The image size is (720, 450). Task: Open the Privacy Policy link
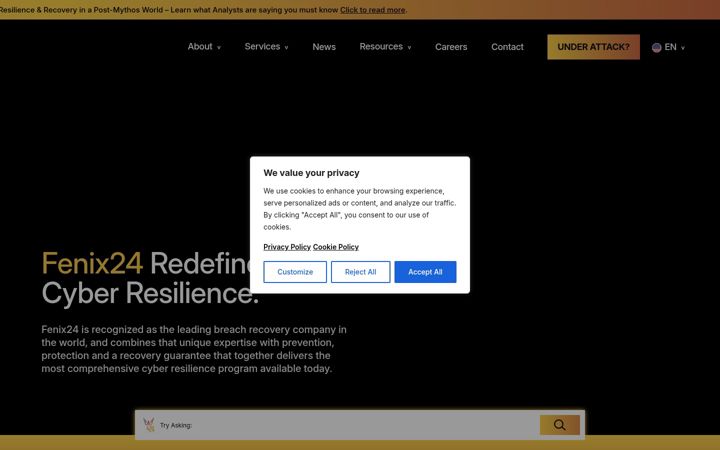coord(287,247)
